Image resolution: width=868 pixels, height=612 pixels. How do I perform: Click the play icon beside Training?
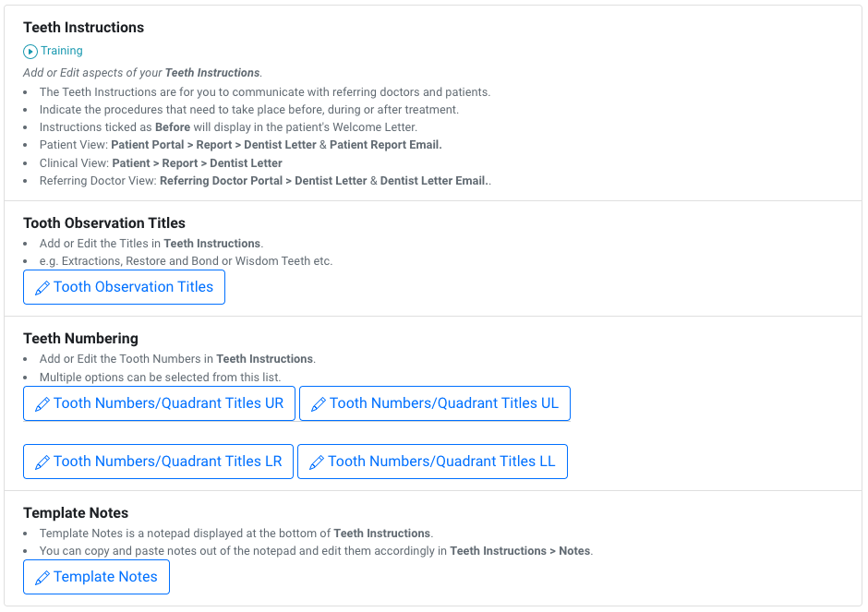tap(30, 52)
